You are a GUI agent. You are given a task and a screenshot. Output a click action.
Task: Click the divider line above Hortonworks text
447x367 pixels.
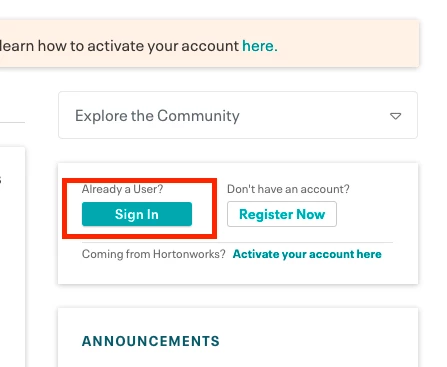click(x=237, y=242)
